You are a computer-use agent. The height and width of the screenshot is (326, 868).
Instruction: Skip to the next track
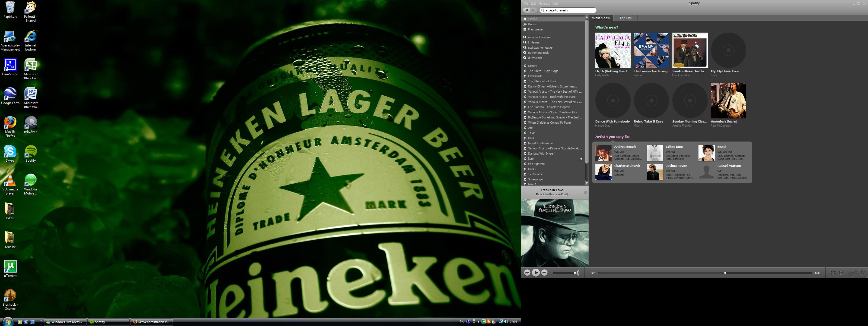click(x=544, y=273)
